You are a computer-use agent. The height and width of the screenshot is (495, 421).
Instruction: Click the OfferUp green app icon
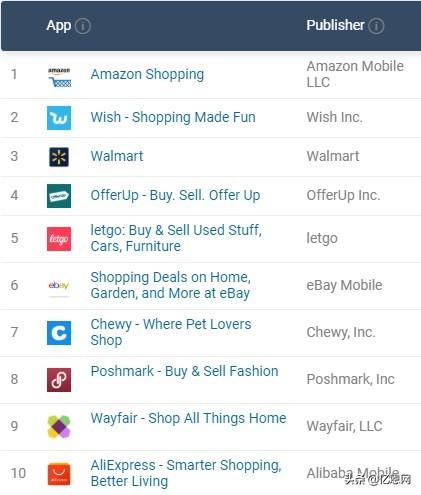(59, 196)
